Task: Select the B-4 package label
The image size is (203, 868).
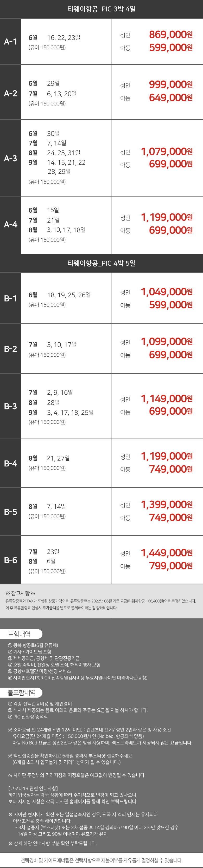Action: tap(10, 463)
